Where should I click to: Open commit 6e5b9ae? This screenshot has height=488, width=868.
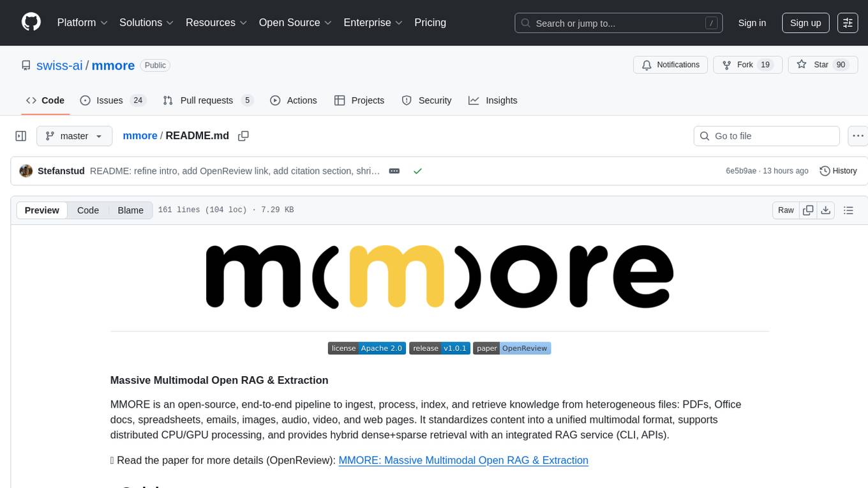pos(741,171)
